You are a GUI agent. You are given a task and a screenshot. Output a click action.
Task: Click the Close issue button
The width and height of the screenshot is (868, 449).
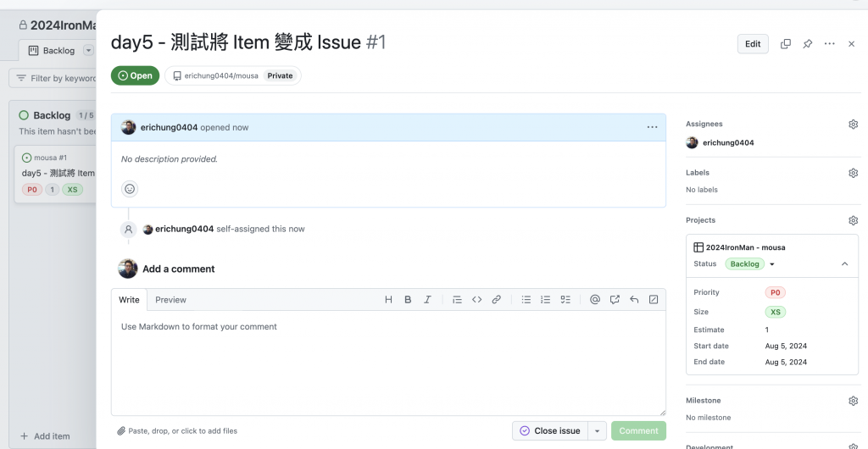pyautogui.click(x=549, y=430)
